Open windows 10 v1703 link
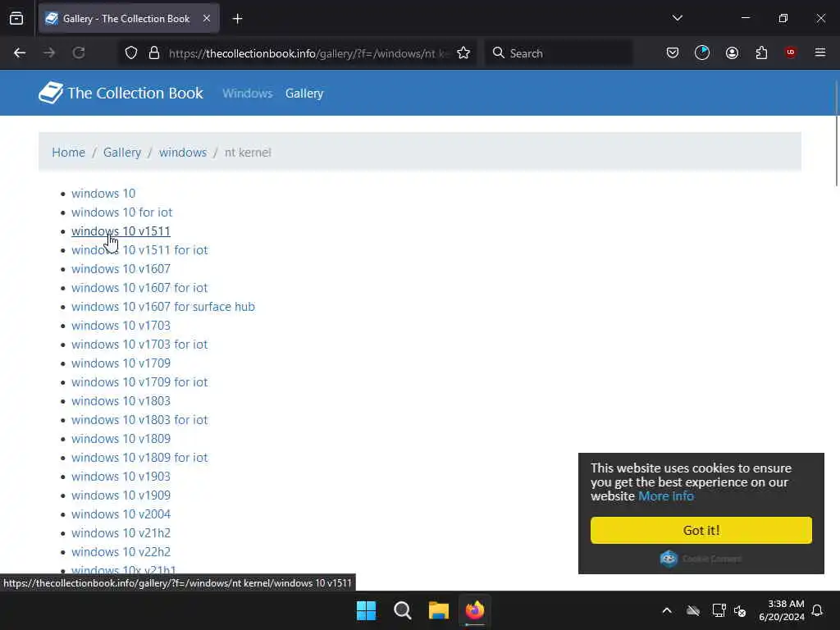Viewport: 840px width, 630px height. pyautogui.click(x=121, y=326)
